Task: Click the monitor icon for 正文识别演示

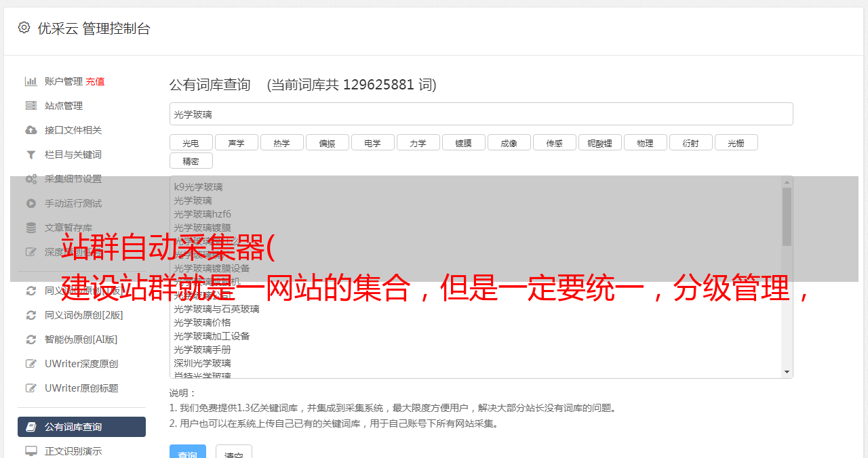Action: click(31, 451)
